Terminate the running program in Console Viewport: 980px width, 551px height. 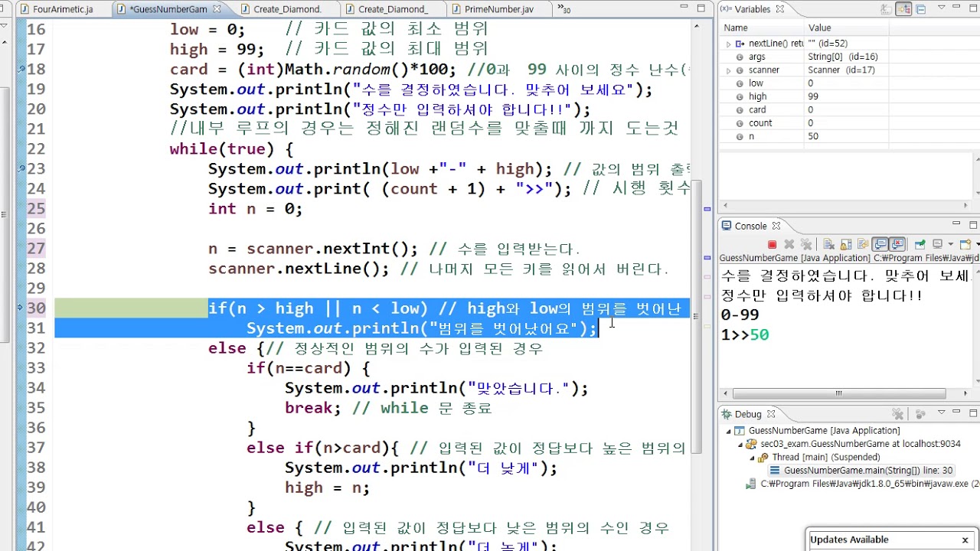(772, 245)
